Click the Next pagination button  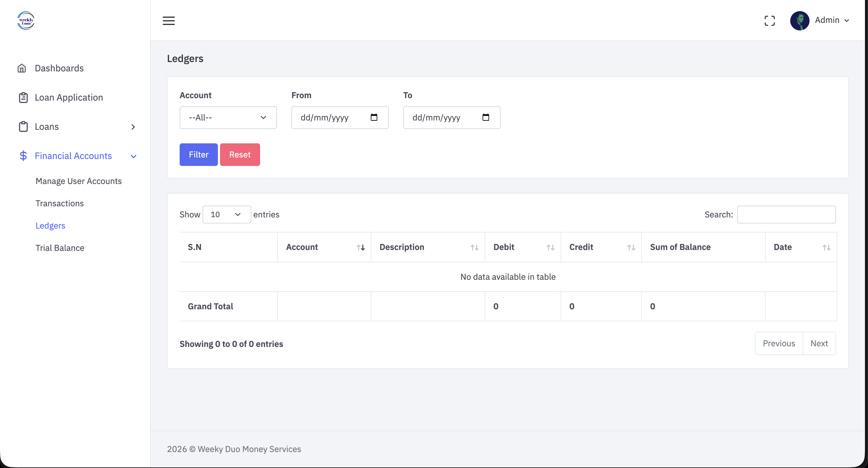tap(819, 343)
